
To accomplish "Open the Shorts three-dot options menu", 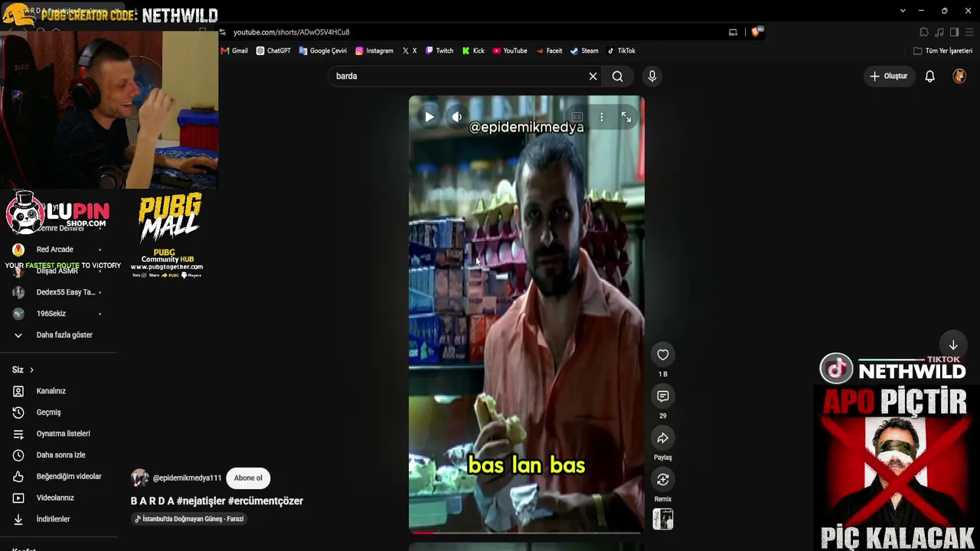I will click(x=602, y=117).
